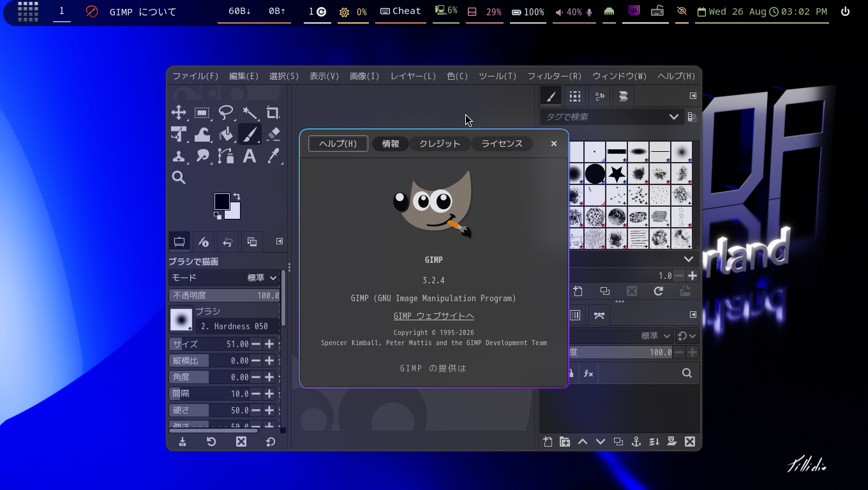Anchor the floating layer icon
This screenshot has width=868, height=490.
[636, 442]
